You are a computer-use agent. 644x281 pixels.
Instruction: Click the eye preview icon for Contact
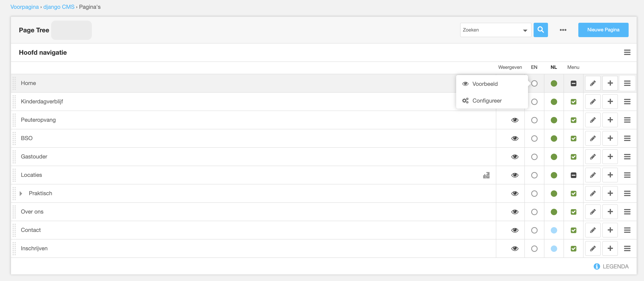(x=515, y=230)
